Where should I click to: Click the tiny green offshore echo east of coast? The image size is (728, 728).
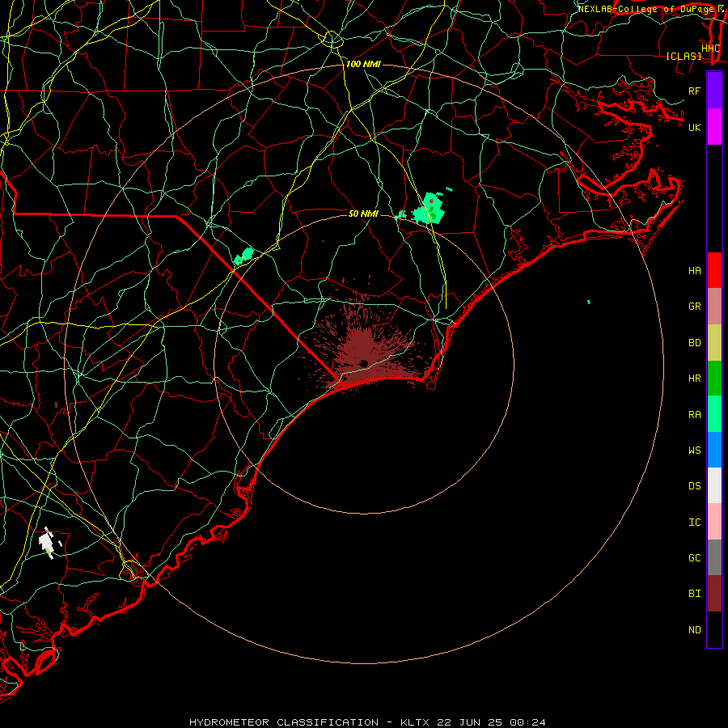(589, 303)
